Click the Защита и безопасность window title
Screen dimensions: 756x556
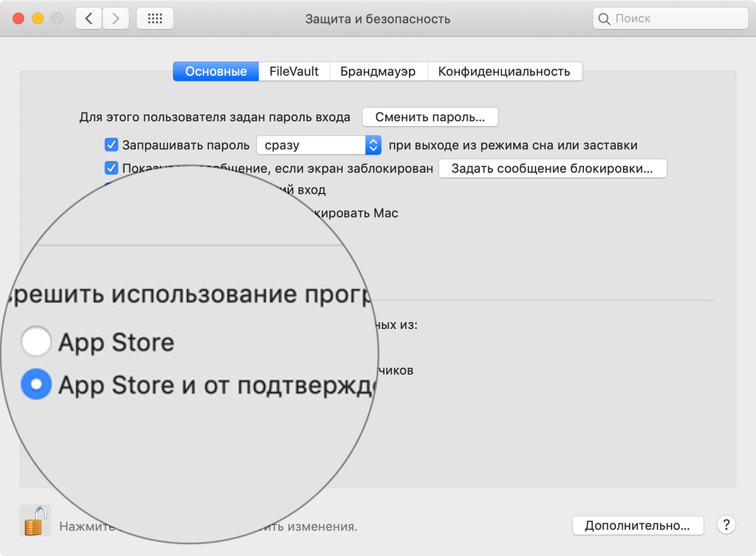(x=378, y=19)
